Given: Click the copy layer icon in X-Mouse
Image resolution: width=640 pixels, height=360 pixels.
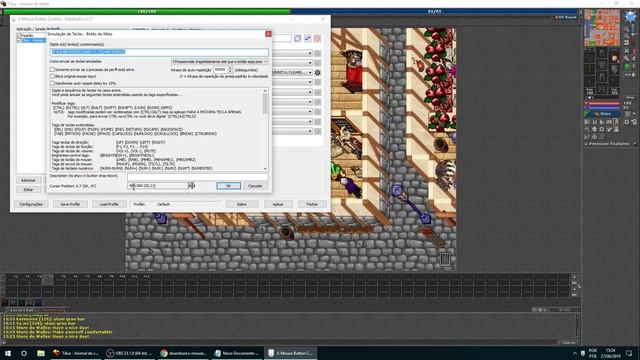Looking at the screenshot, I should [298, 38].
